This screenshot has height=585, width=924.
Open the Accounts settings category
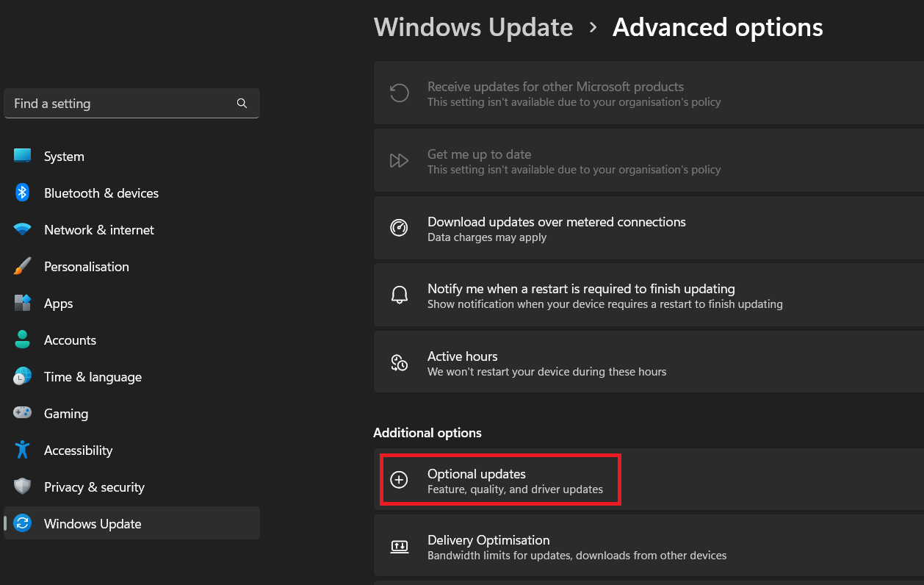point(70,340)
